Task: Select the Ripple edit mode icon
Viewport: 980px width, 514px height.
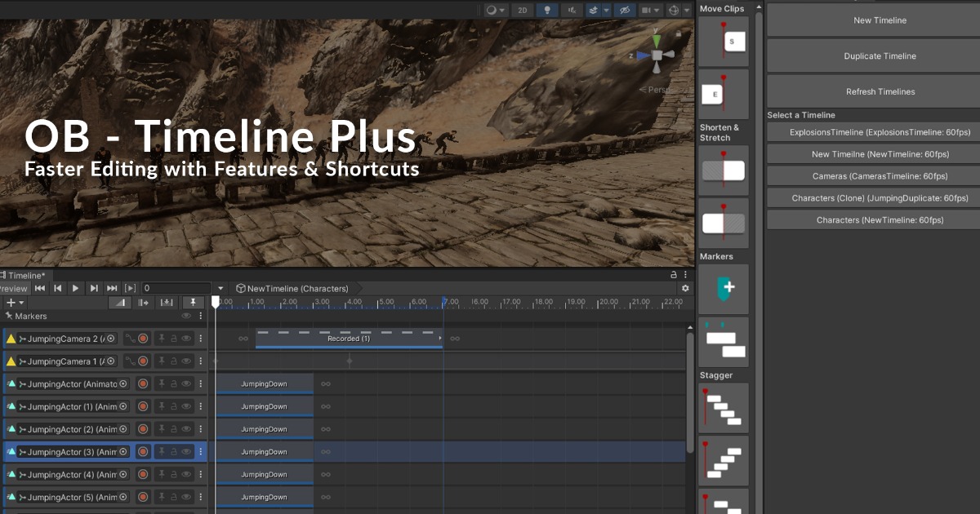Action: point(143,302)
